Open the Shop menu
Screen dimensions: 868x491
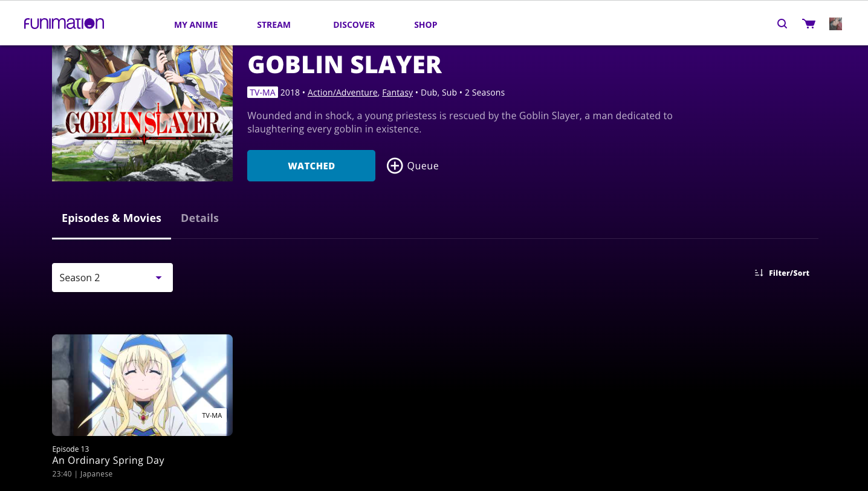click(x=426, y=25)
